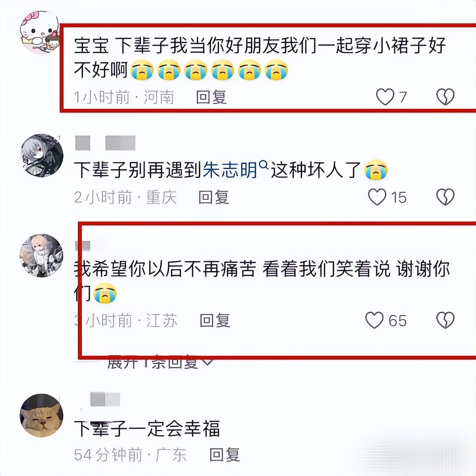Screen dimensions: 476x476
Task: Reply to the Henan comment
Action: [211, 97]
